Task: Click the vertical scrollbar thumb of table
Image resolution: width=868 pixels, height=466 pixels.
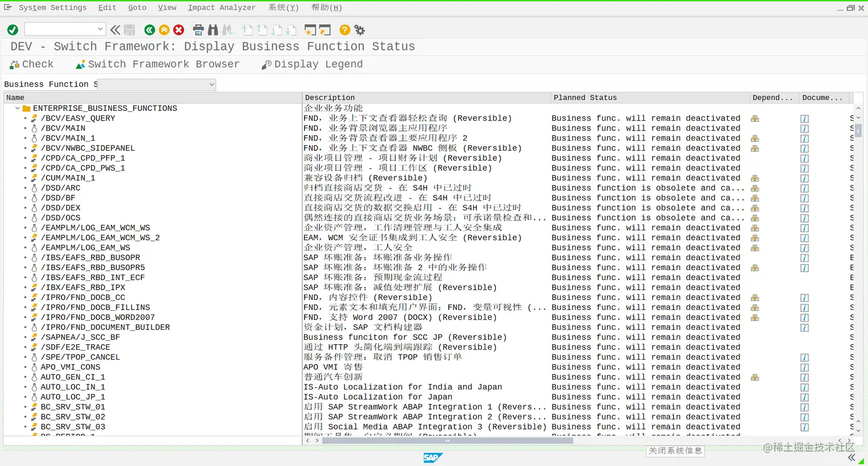Action: (858, 130)
